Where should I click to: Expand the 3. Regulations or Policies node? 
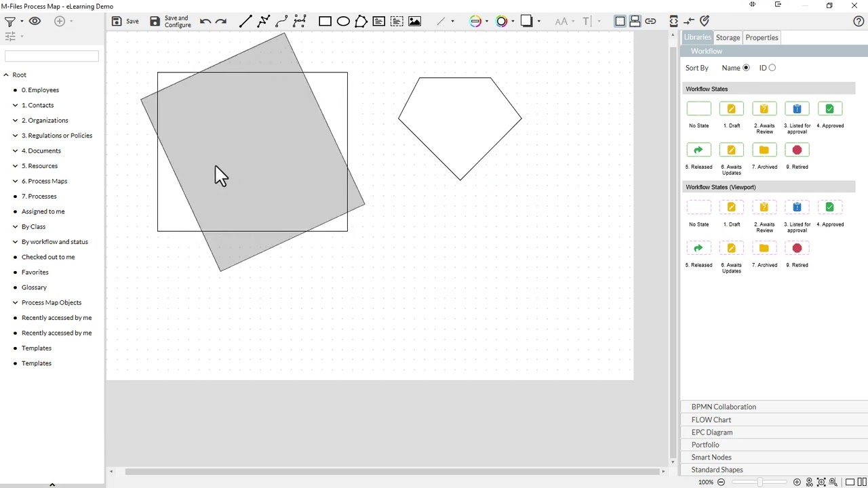click(15, 136)
